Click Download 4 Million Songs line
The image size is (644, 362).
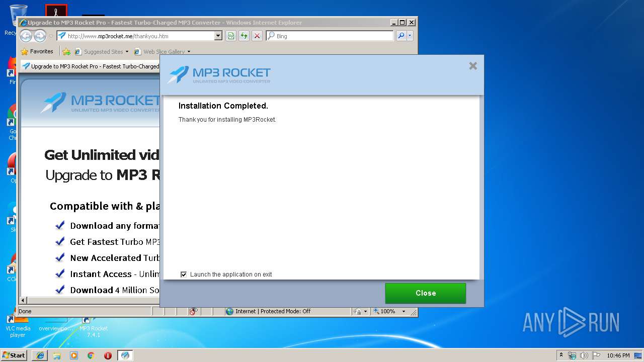[x=107, y=290]
